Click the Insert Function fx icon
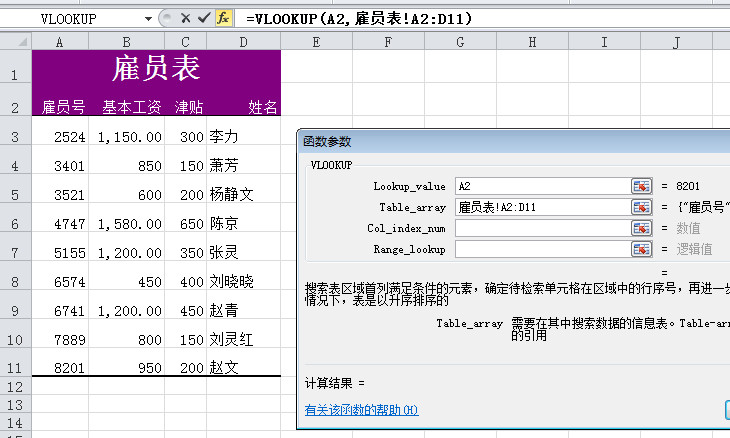The image size is (730, 438). [x=223, y=18]
